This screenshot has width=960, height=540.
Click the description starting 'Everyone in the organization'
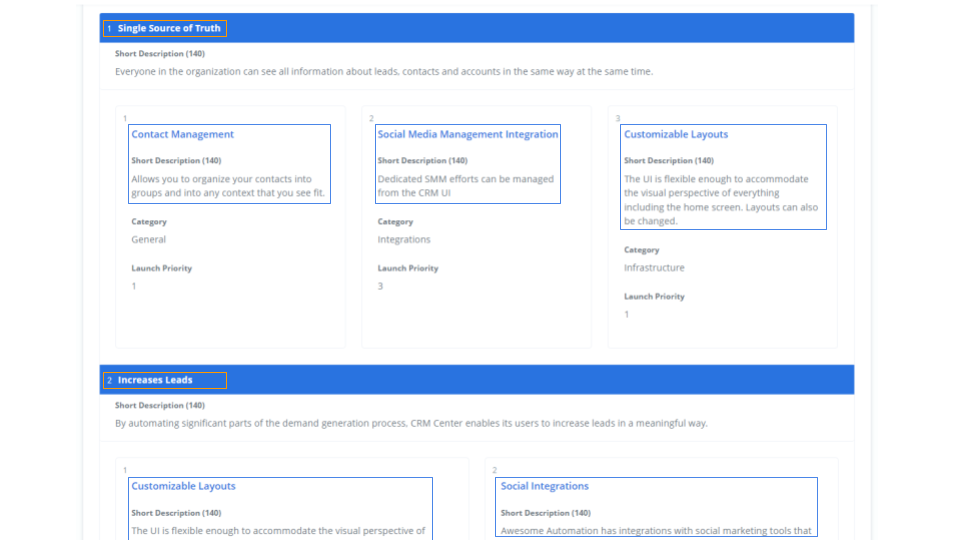click(x=384, y=72)
